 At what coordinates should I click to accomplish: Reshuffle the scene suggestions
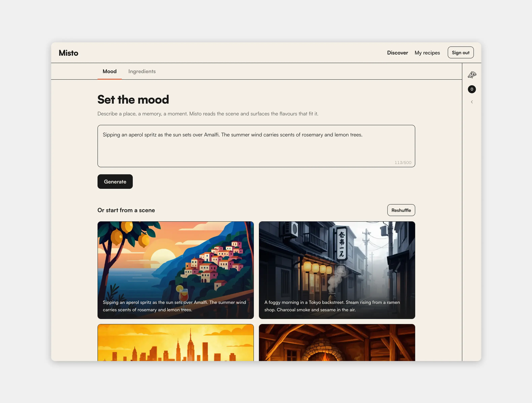[401, 210]
